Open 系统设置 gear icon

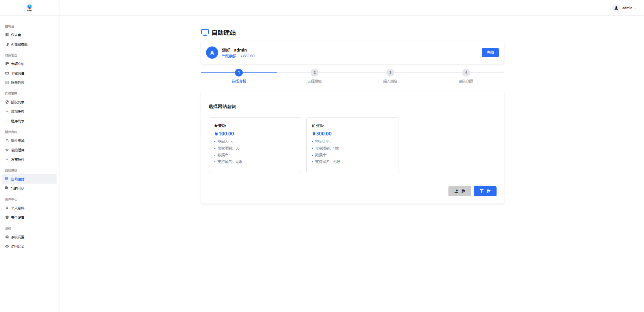(7, 237)
